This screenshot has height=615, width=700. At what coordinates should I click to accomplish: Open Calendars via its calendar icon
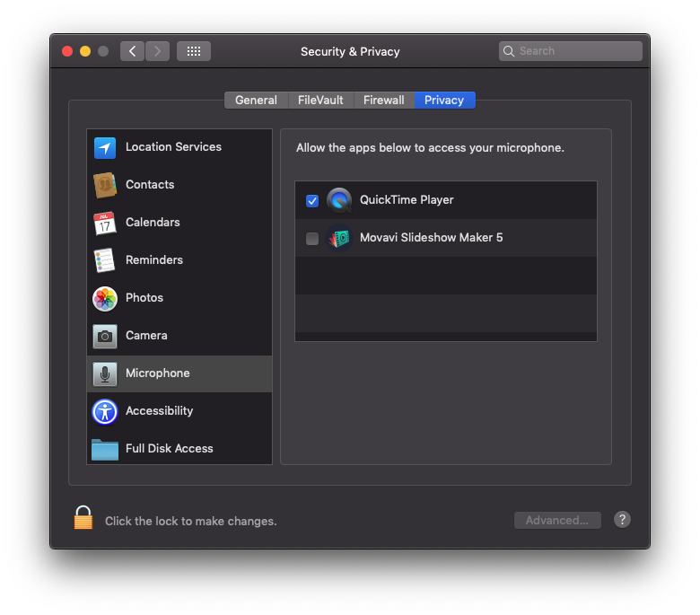(105, 224)
